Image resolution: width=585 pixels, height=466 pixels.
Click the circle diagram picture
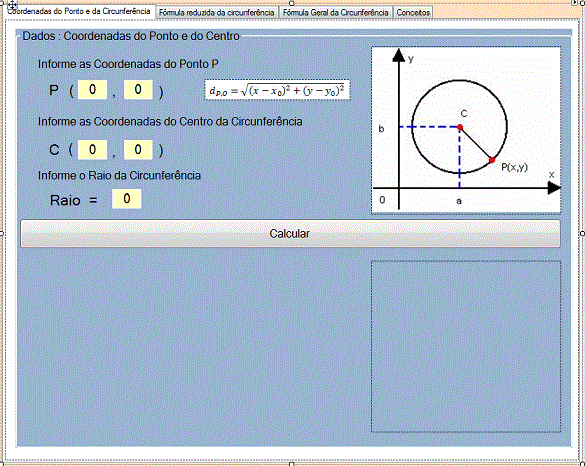point(466,130)
